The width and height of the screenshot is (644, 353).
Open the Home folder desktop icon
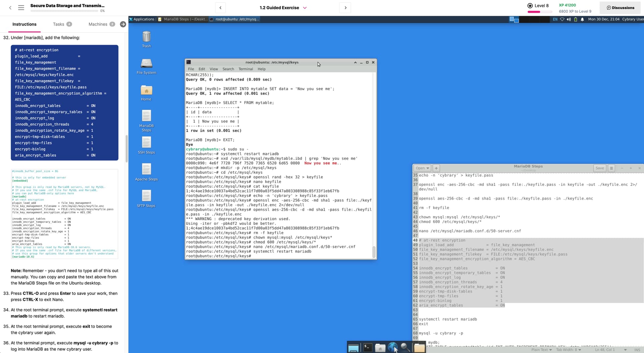pyautogui.click(x=146, y=90)
